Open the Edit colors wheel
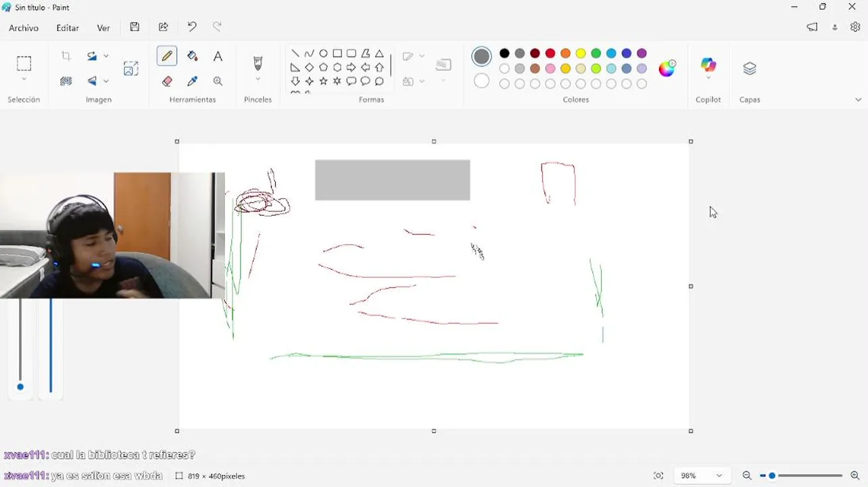Image resolution: width=868 pixels, height=487 pixels. point(667,68)
